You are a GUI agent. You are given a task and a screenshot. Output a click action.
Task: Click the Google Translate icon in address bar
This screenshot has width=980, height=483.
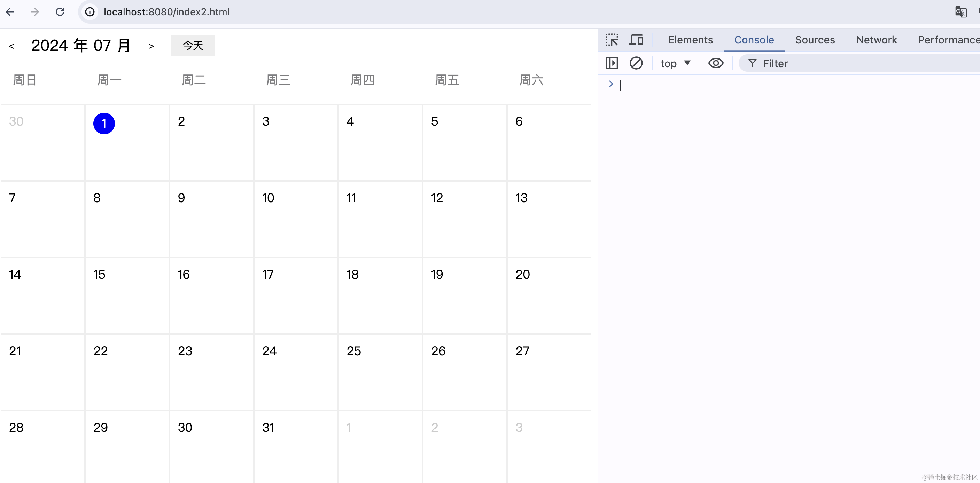tap(960, 12)
